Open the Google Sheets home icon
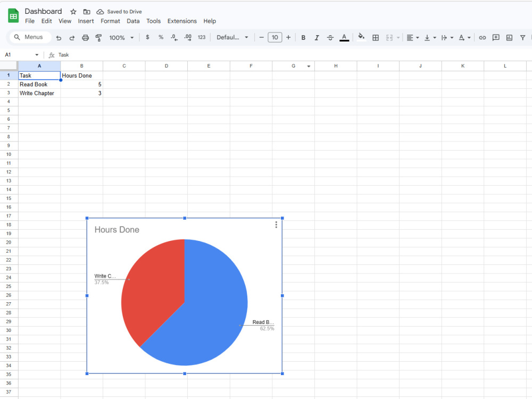 (x=13, y=16)
